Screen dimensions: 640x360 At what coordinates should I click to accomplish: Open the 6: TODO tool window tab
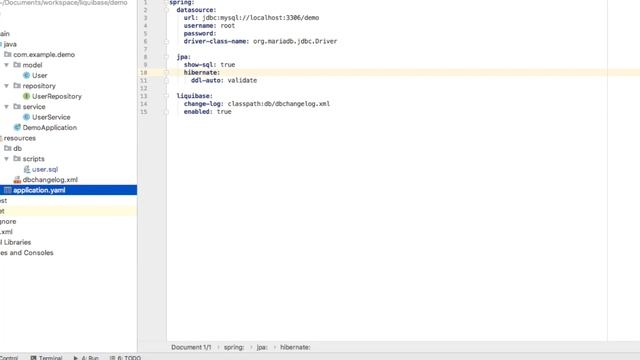pos(125,358)
